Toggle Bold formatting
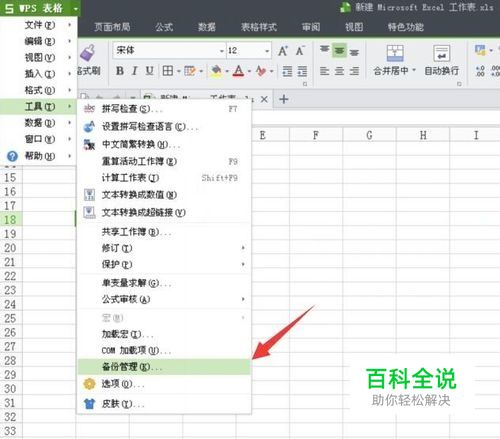 pyautogui.click(x=120, y=71)
